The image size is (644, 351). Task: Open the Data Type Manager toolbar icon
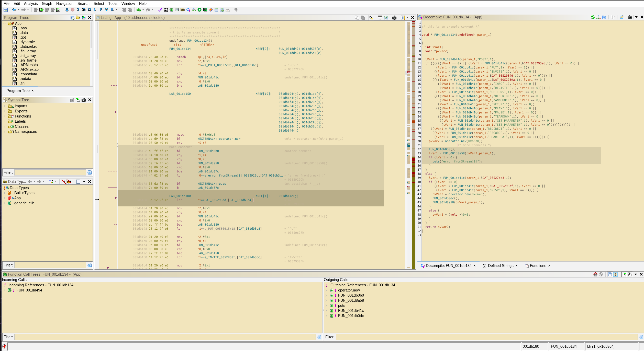[182, 10]
